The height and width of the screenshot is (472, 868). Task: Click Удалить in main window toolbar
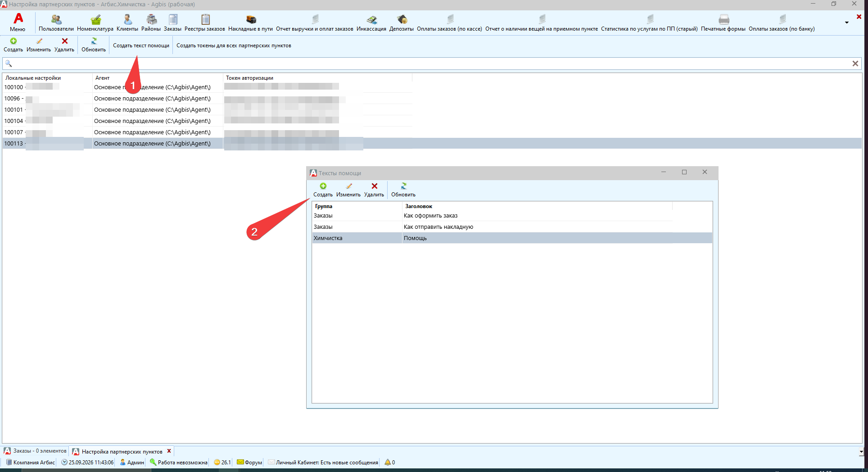point(64,45)
